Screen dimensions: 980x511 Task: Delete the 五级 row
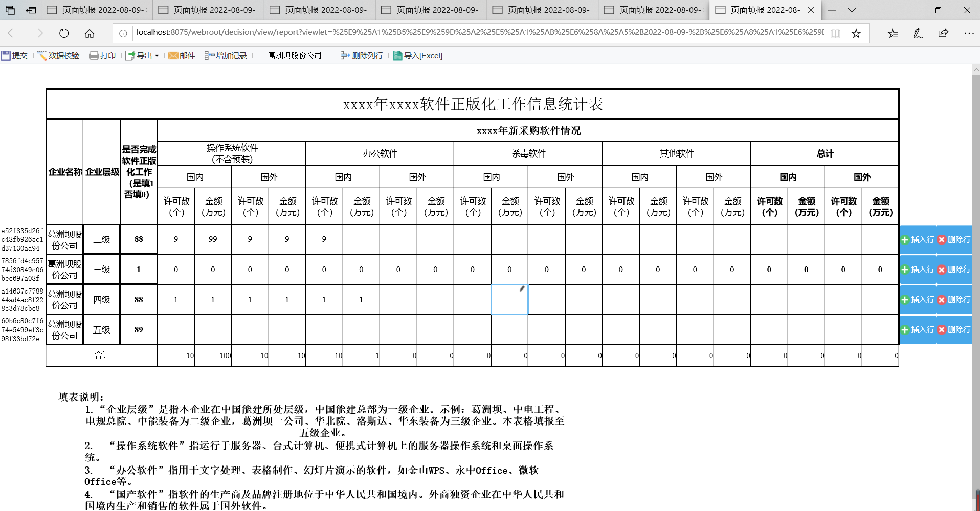pyautogui.click(x=954, y=329)
